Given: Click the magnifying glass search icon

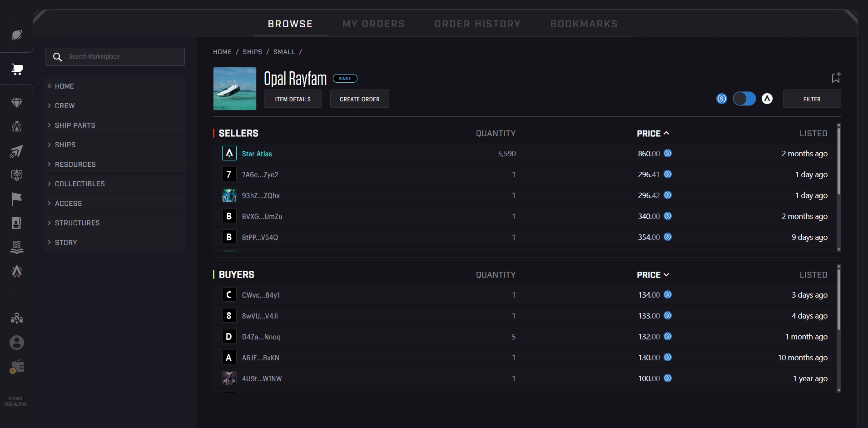Looking at the screenshot, I should (57, 57).
